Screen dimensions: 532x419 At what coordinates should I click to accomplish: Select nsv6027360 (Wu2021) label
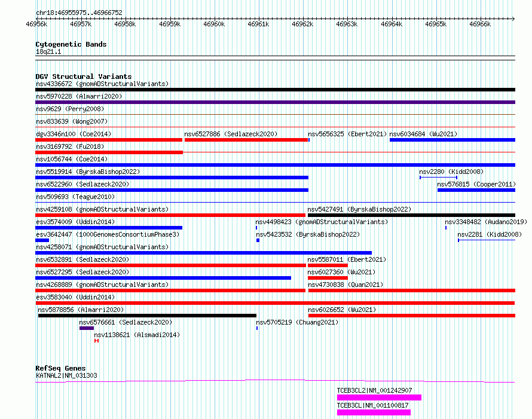point(341,272)
